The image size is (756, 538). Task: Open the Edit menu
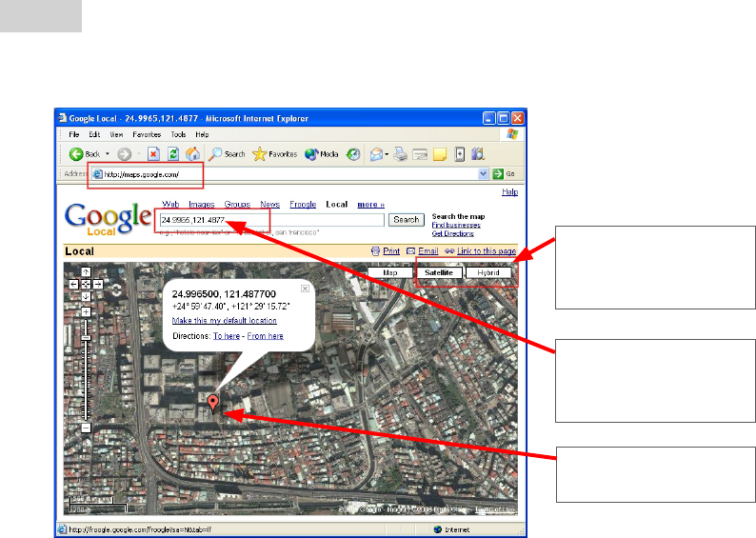(x=94, y=134)
